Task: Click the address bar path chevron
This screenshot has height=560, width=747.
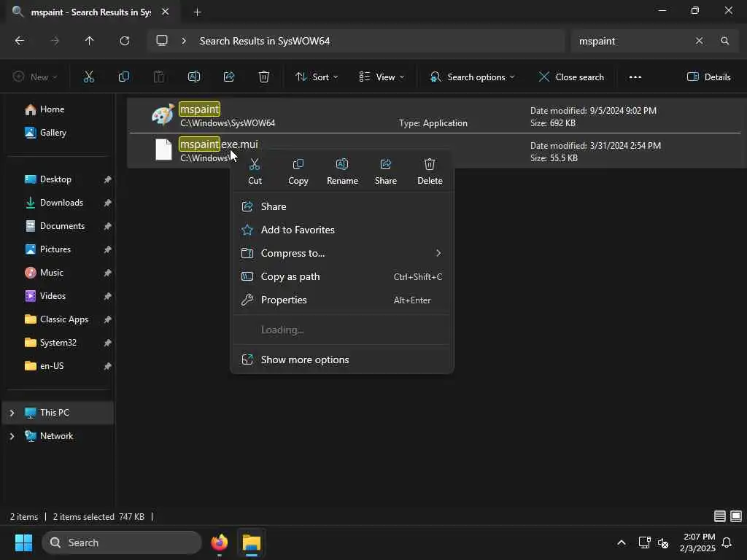Action: click(184, 41)
